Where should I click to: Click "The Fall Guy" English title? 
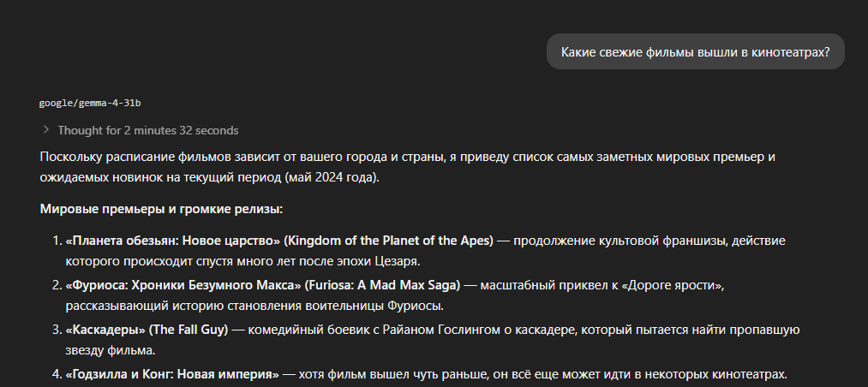[189, 330]
